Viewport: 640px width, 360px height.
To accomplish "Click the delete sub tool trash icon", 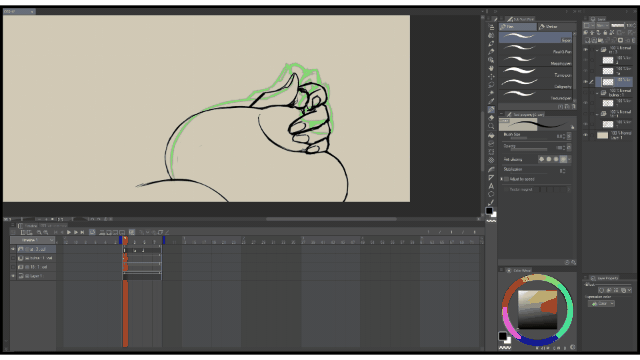I will pos(573,106).
